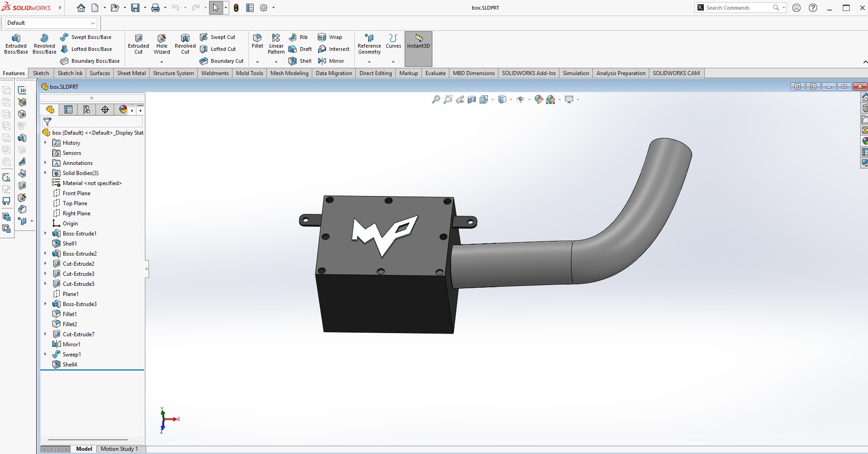
Task: Select the Wrap feature
Action: [330, 37]
